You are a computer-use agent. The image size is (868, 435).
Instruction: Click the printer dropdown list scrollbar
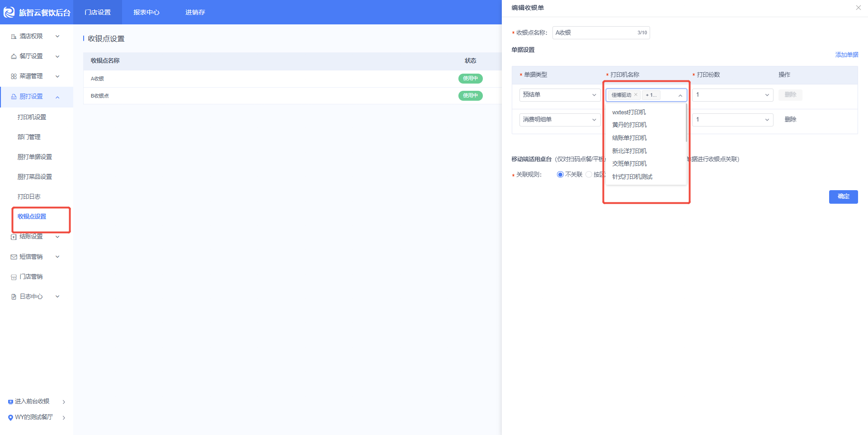click(686, 122)
